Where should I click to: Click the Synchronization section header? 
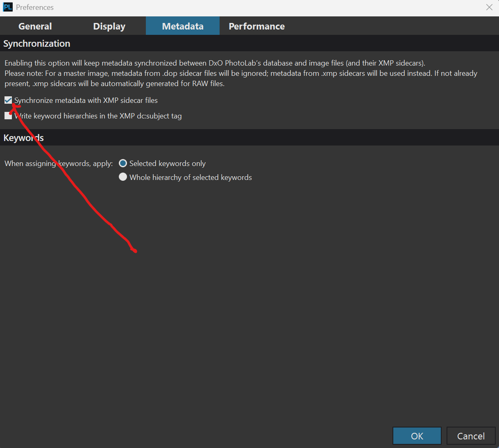coord(37,44)
